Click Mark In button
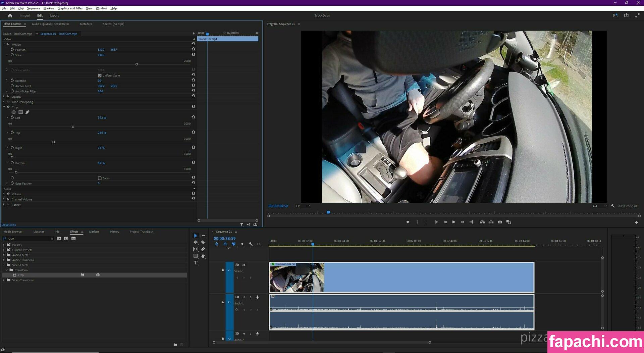The image size is (644, 353). click(417, 222)
